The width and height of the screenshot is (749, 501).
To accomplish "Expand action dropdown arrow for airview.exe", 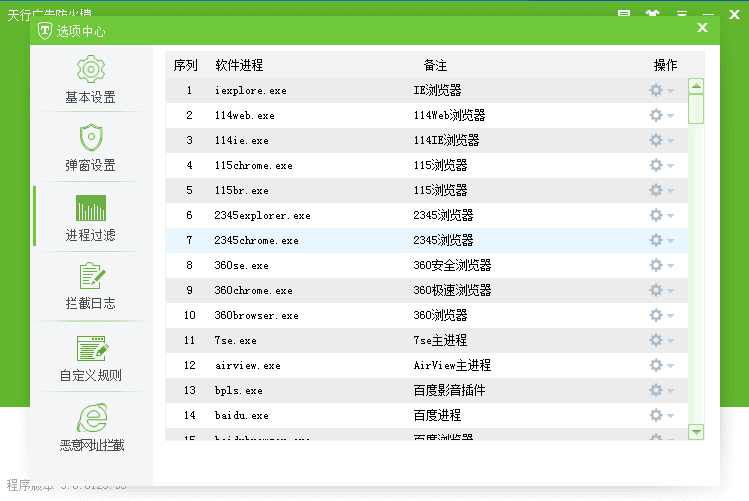I will click(x=670, y=366).
